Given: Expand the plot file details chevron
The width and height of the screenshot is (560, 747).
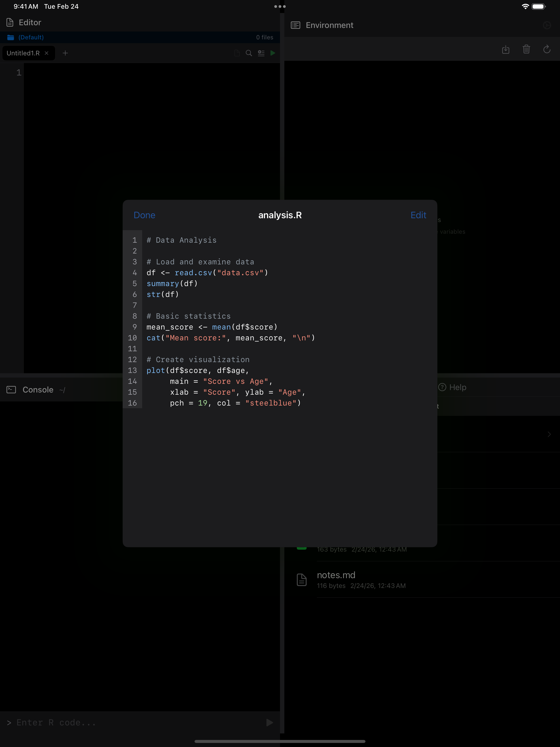Looking at the screenshot, I should pyautogui.click(x=549, y=434).
